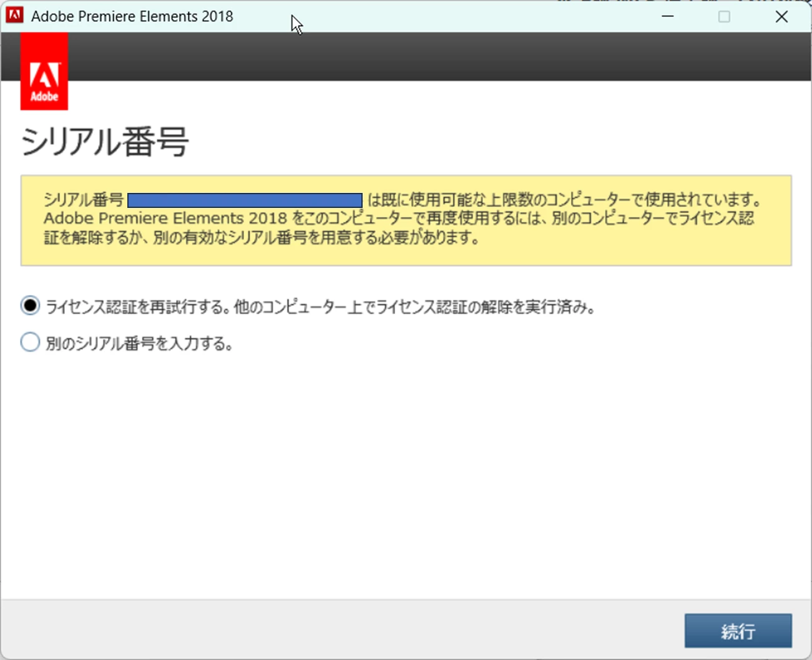Close the serial number dialog window
Image resolution: width=812 pixels, height=660 pixels.
click(x=781, y=16)
